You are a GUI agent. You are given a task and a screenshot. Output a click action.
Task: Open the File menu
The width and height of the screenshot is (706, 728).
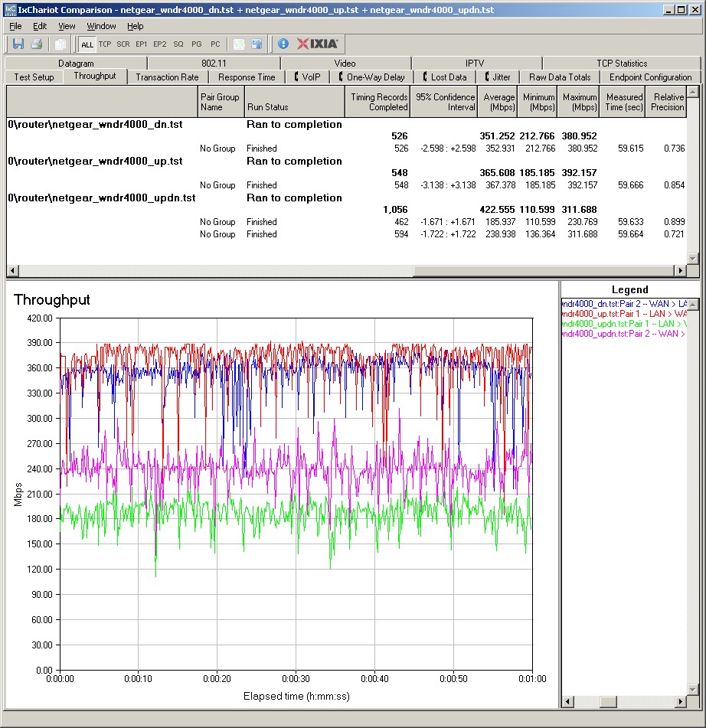(15, 26)
